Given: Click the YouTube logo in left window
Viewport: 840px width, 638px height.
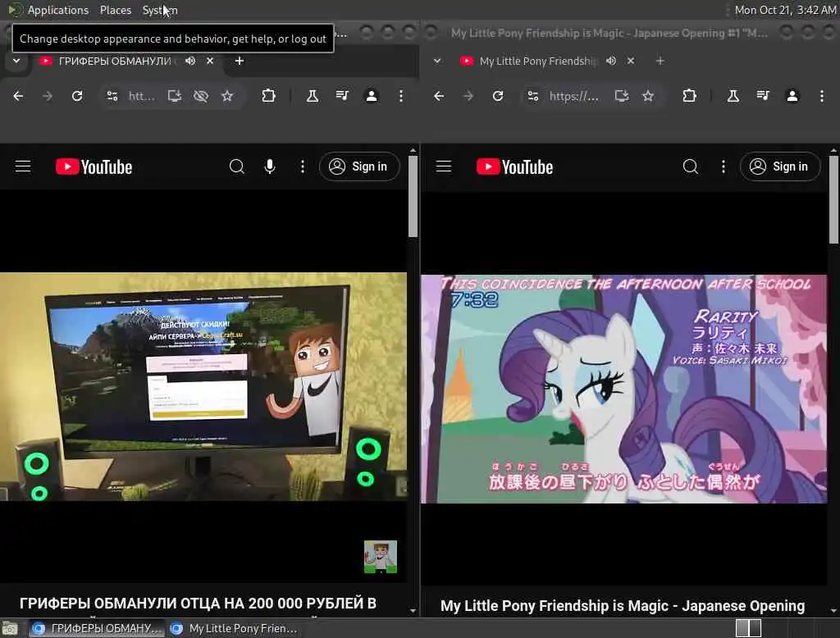Looking at the screenshot, I should (94, 167).
